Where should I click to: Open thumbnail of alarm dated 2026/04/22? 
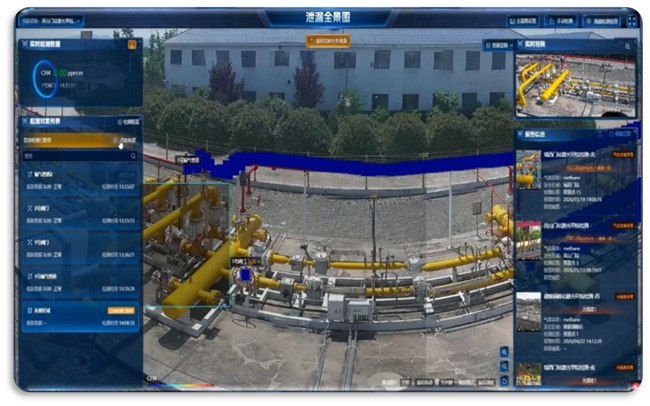[x=529, y=312]
